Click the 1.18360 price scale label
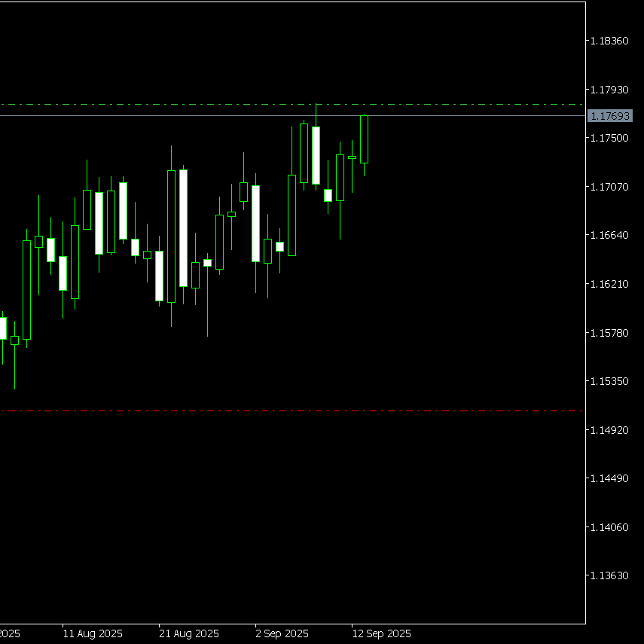This screenshot has height=644, width=644. tap(609, 41)
